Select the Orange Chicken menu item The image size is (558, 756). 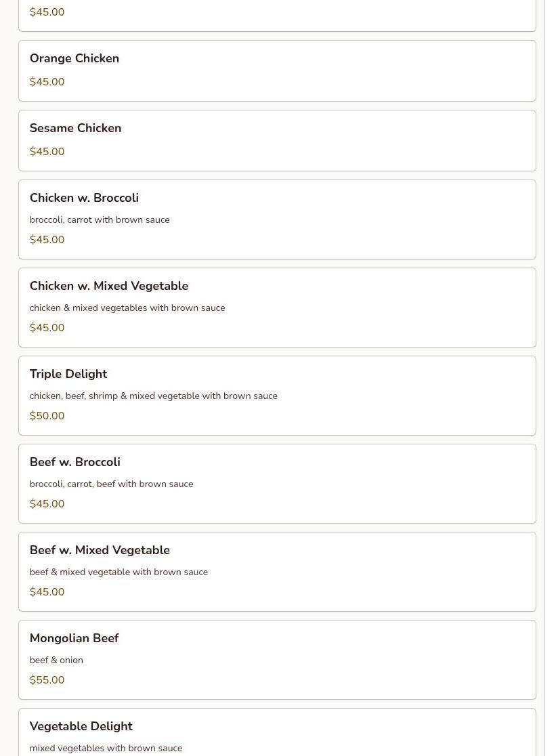pos(74,59)
